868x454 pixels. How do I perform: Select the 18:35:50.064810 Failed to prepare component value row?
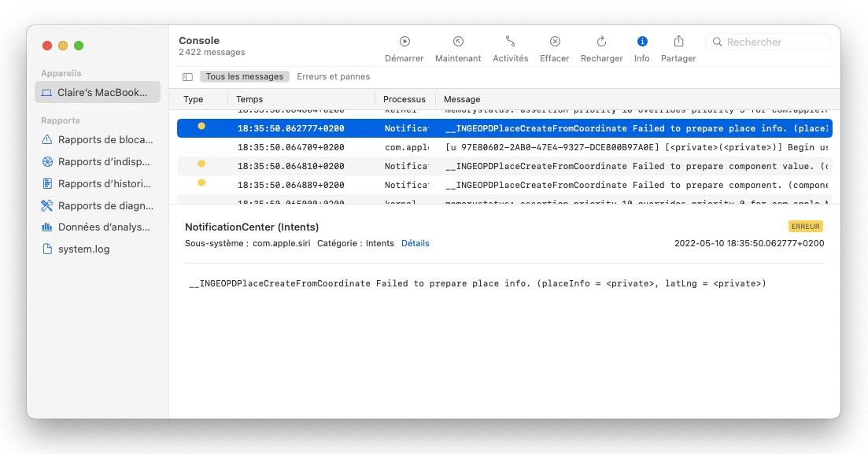tap(504, 167)
